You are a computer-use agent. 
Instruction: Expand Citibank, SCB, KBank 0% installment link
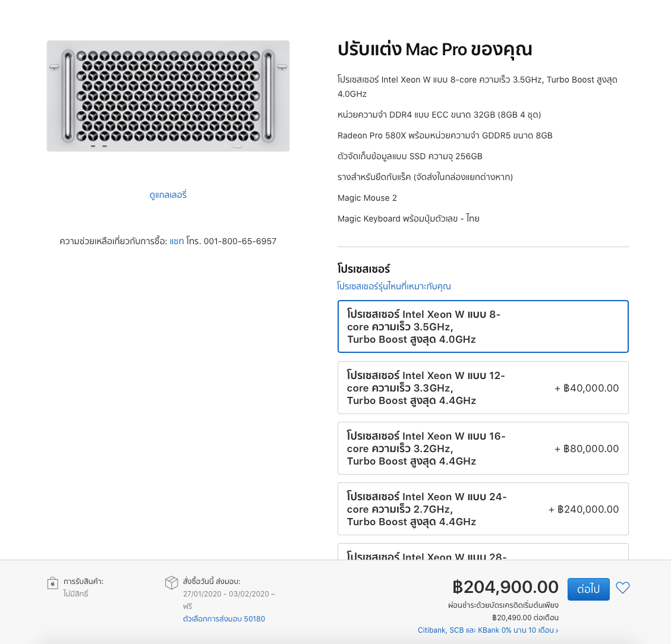tap(487, 630)
